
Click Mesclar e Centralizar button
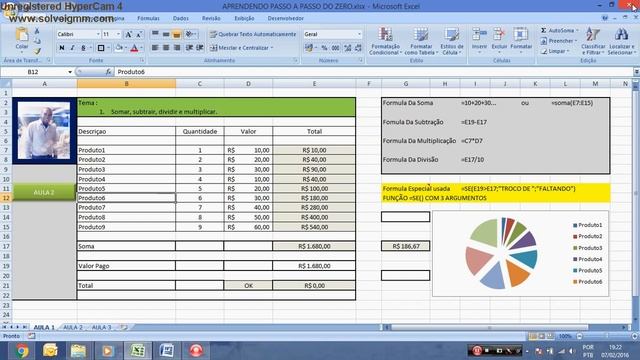pyautogui.click(x=241, y=48)
